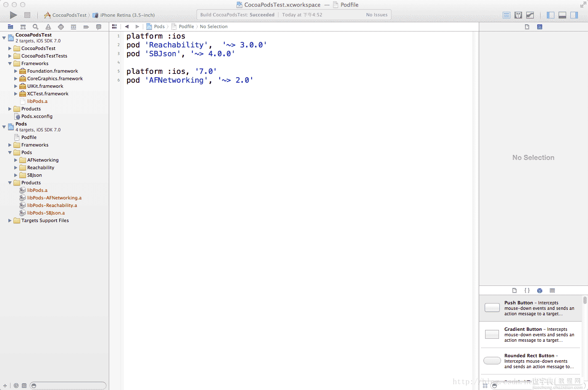Screen dimensions: 588x390
Task: Hide the Navigator pane
Action: (x=551, y=15)
